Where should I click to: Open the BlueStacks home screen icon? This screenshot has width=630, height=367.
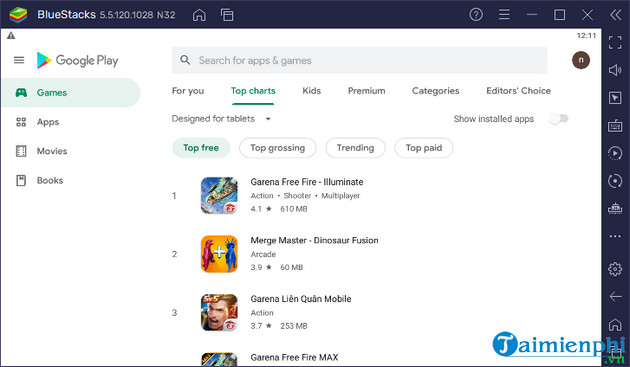pyautogui.click(x=199, y=15)
